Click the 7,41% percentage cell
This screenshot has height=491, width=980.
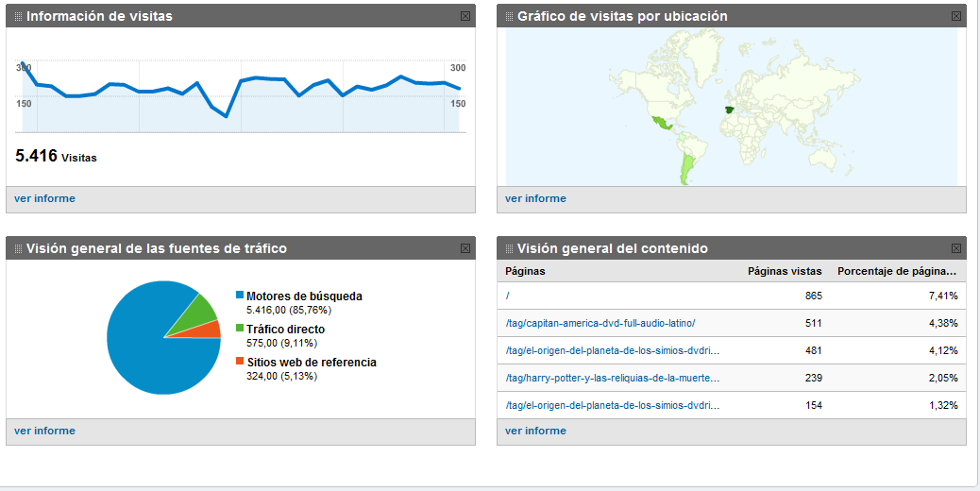tap(943, 296)
